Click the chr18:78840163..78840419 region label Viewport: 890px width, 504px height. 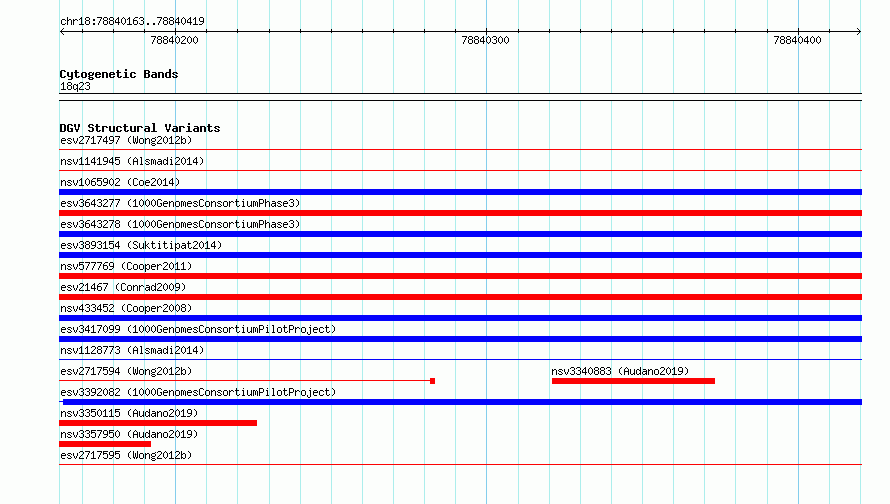(132, 21)
